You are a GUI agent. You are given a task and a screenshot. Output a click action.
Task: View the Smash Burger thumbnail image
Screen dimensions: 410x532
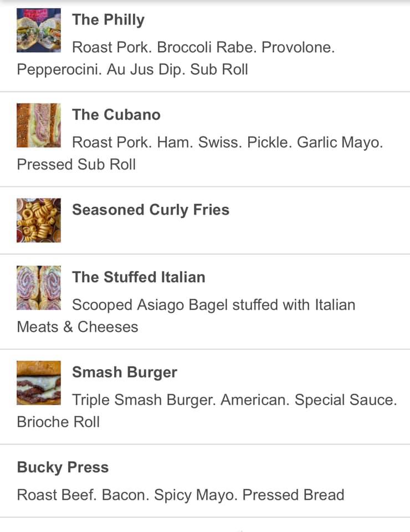(39, 382)
